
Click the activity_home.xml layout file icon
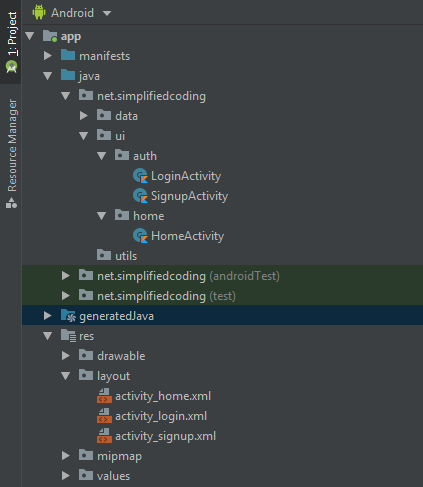pos(104,396)
